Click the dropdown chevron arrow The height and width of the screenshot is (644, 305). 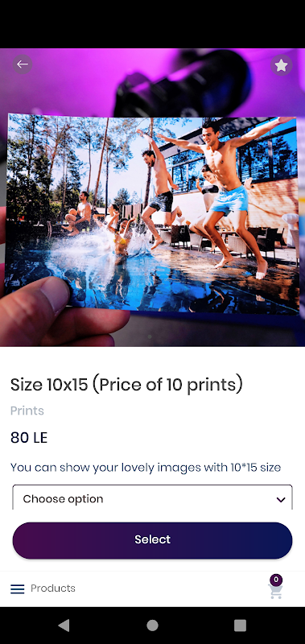(281, 500)
